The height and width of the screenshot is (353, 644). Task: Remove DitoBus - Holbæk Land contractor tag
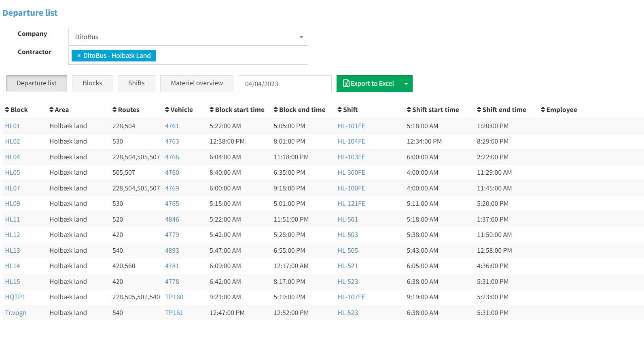coord(79,56)
